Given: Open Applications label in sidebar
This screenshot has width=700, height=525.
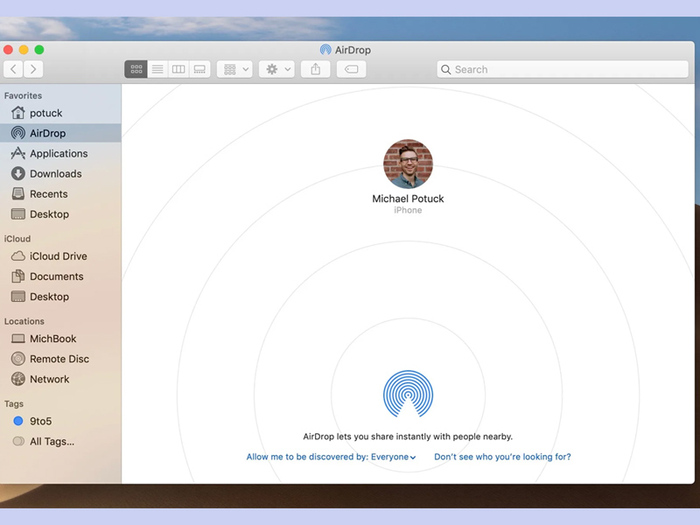Looking at the screenshot, I should (59, 154).
